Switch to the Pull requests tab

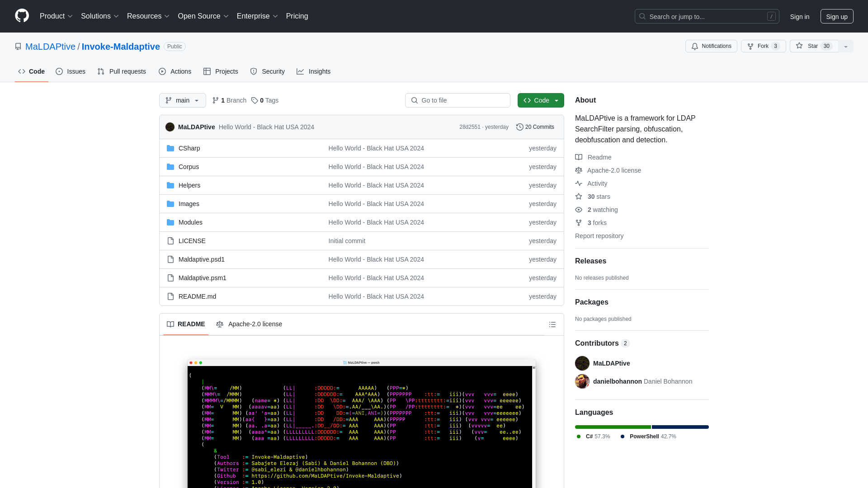click(x=122, y=71)
